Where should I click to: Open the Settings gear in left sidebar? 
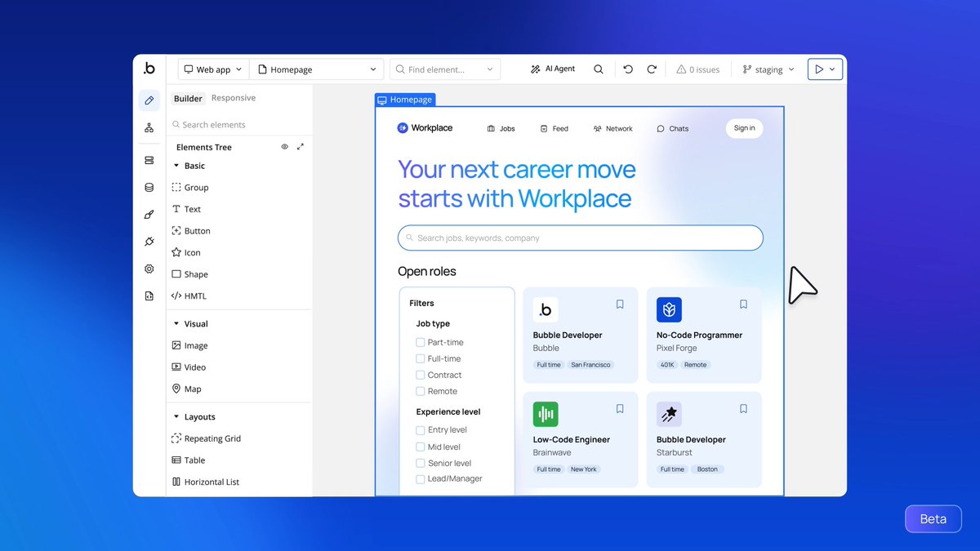pyautogui.click(x=149, y=269)
